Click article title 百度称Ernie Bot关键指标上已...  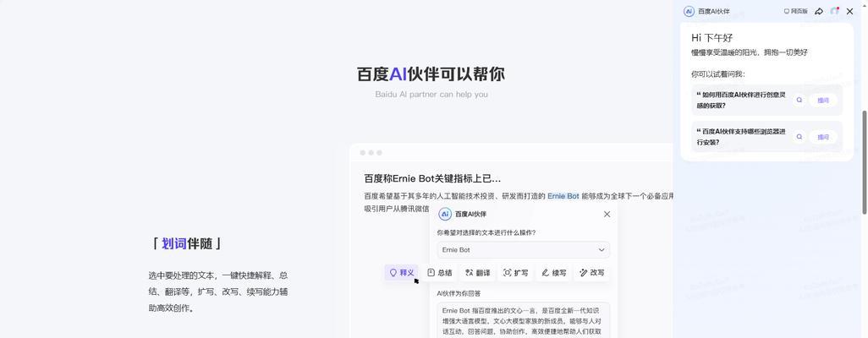pyautogui.click(x=432, y=178)
